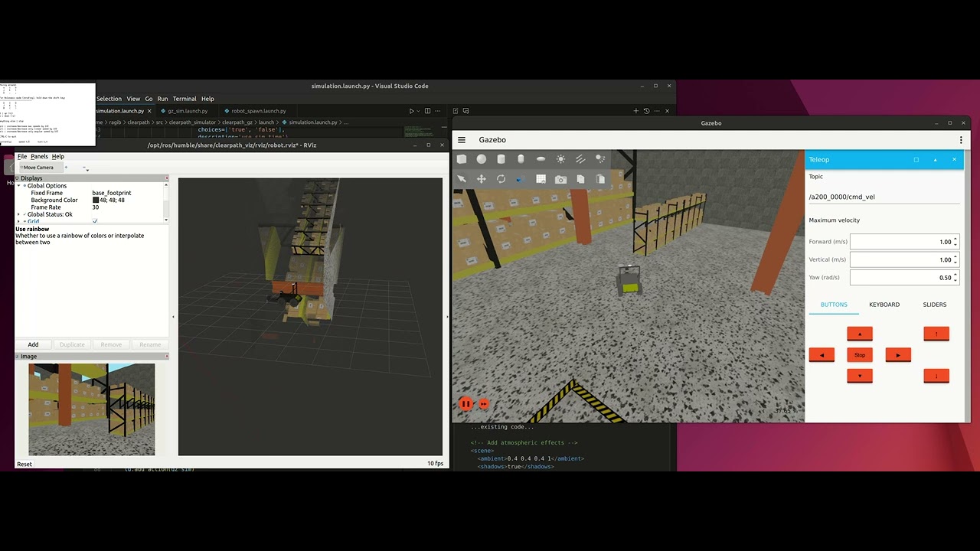Pause the Gazebo simulation
Image resolution: width=980 pixels, height=551 pixels.
pos(465,403)
